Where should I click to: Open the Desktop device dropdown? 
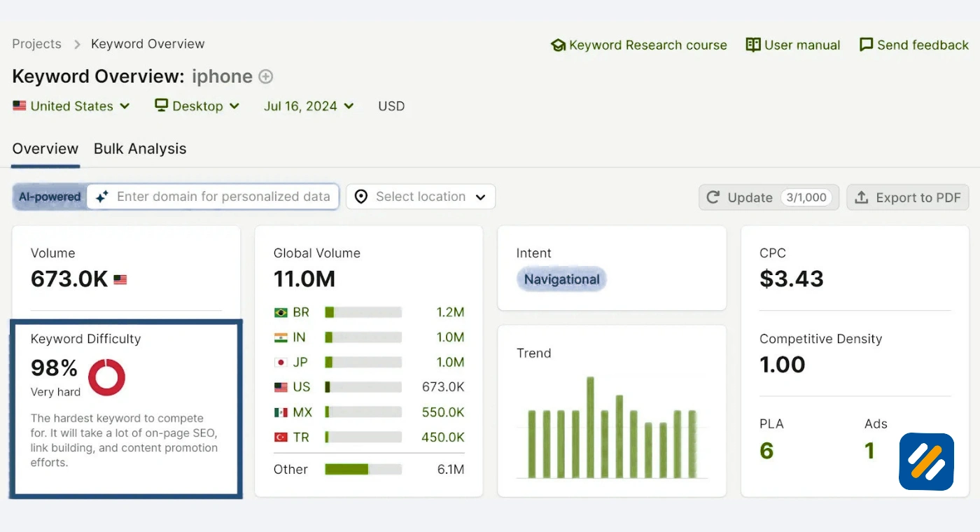click(197, 106)
